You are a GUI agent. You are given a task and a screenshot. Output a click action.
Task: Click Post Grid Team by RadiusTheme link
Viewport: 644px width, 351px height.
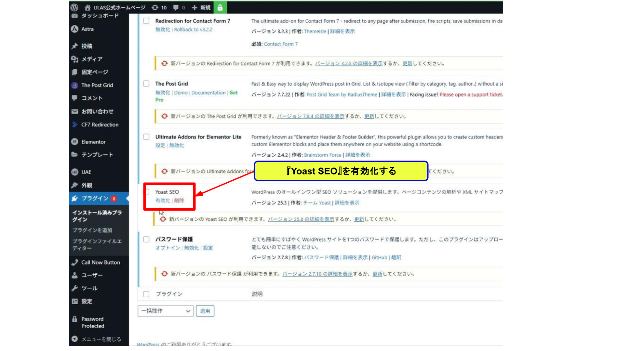(342, 94)
